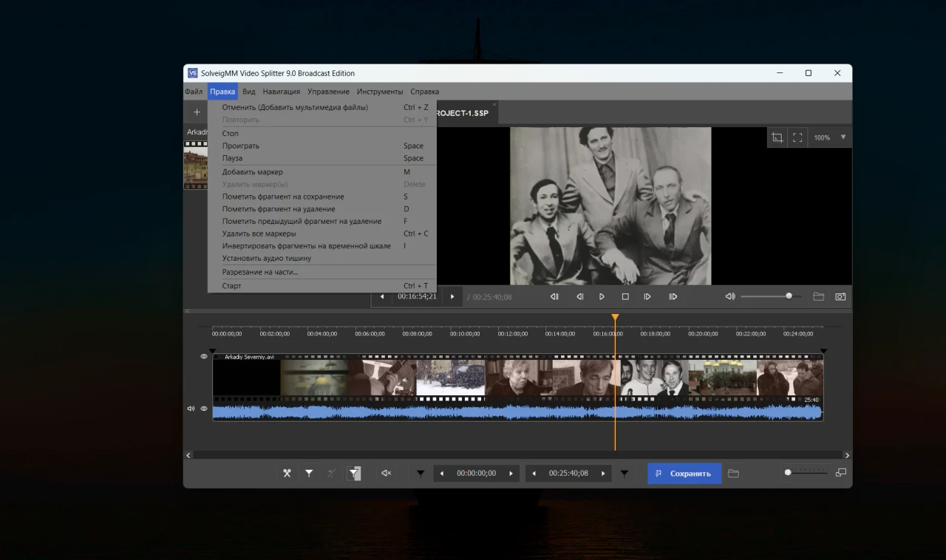
Task: Click the orange playhead marker on timeline
Action: click(x=615, y=318)
